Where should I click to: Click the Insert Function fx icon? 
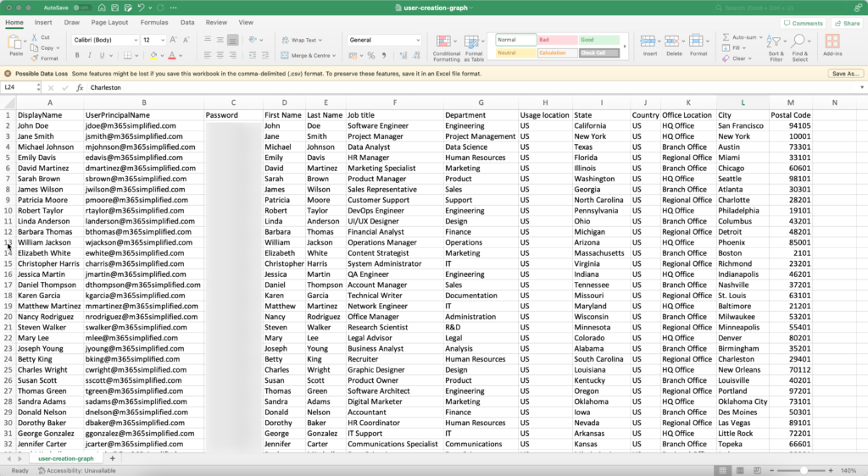click(80, 87)
